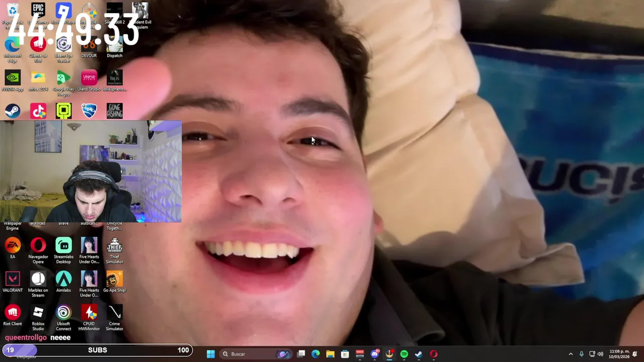The width and height of the screenshot is (644, 362).
Task: Open Discord from the taskbar
Action: tap(374, 354)
